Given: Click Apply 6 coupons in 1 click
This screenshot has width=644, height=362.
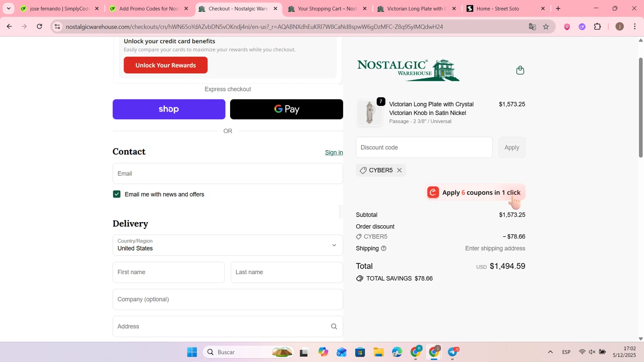Looking at the screenshot, I should point(475,193).
